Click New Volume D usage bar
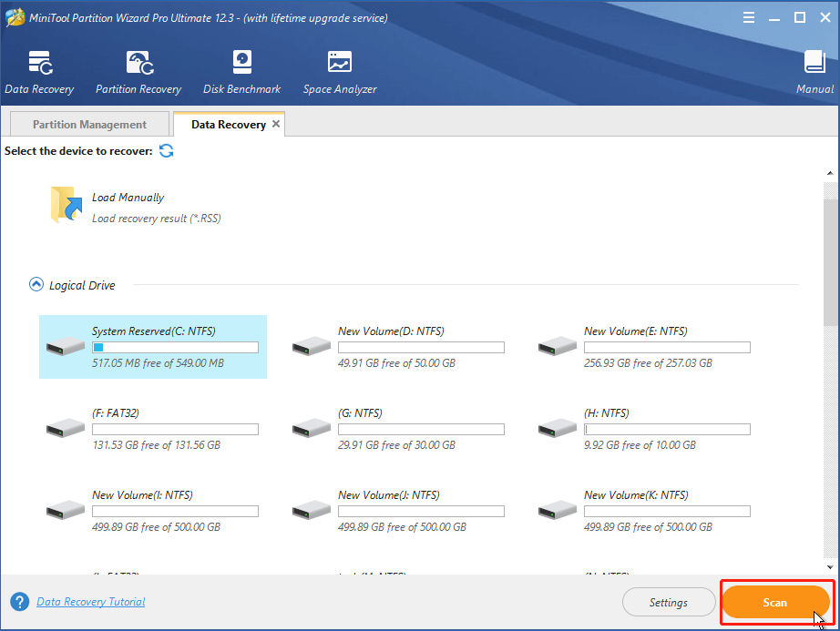Image resolution: width=840 pixels, height=631 pixels. (x=421, y=347)
